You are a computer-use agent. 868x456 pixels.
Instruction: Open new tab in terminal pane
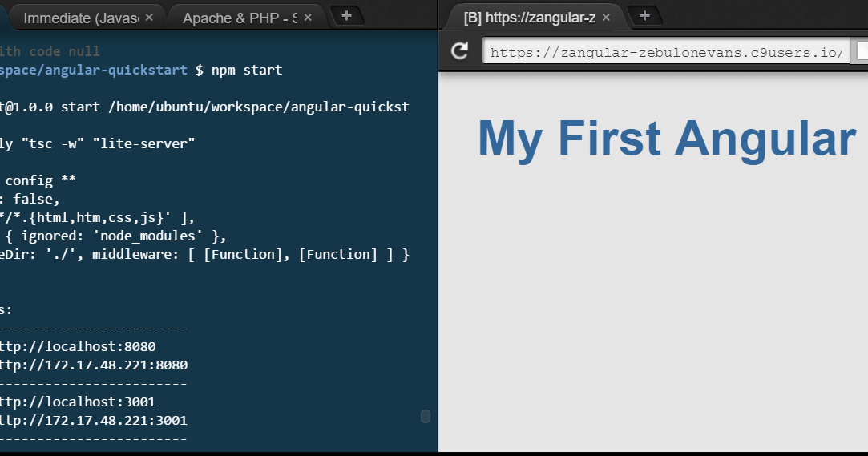pos(346,16)
